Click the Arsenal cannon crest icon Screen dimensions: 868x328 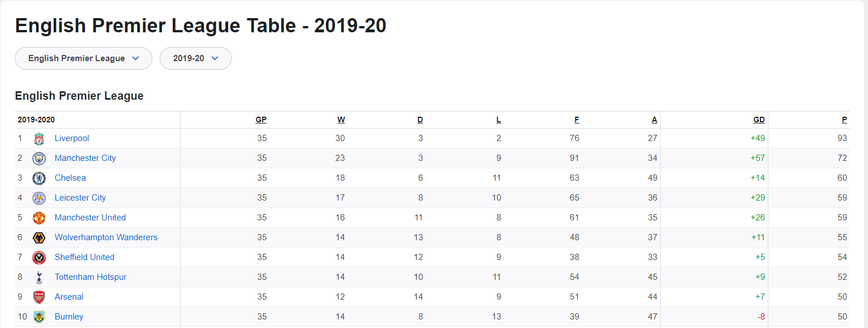(39, 297)
